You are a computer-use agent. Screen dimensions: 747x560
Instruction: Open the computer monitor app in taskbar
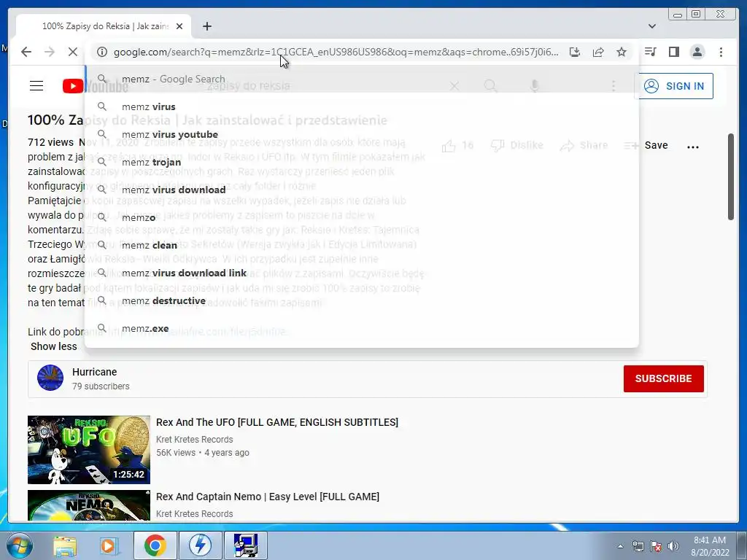coord(246,545)
